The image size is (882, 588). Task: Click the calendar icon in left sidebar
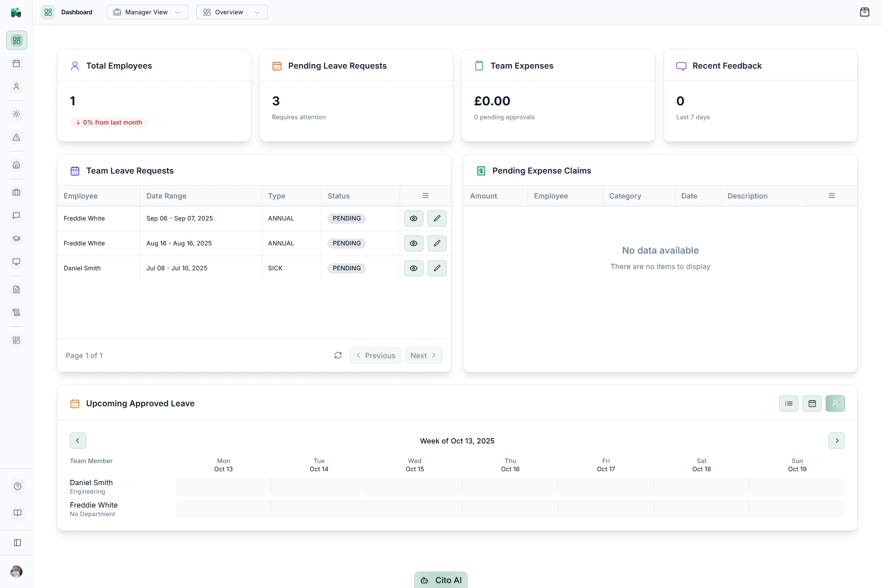coord(16,64)
